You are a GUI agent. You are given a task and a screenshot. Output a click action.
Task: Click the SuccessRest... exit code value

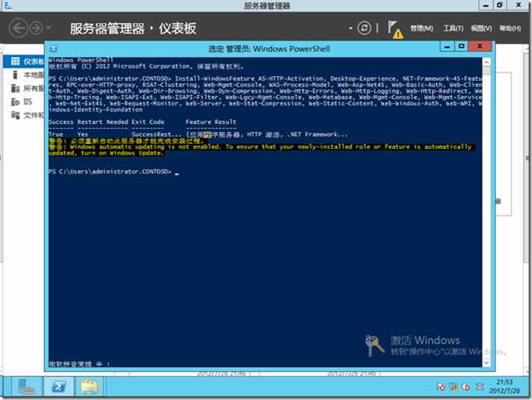coord(156,135)
